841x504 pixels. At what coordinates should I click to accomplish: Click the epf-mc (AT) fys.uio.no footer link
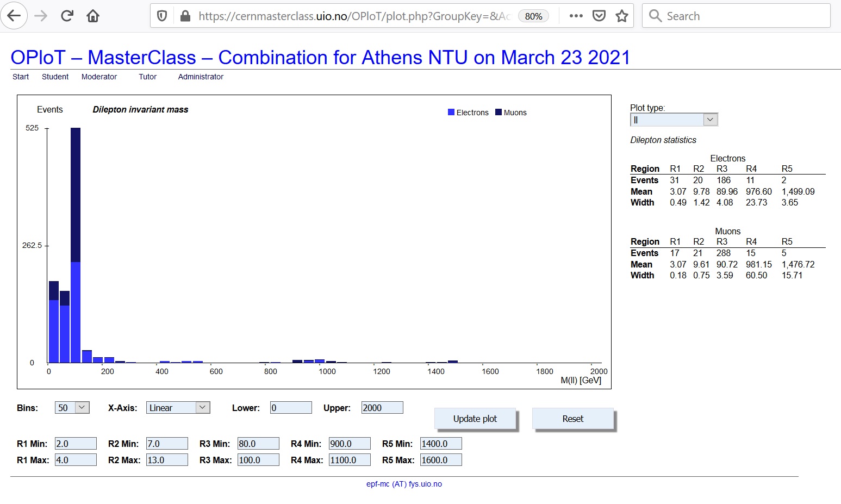coord(404,484)
